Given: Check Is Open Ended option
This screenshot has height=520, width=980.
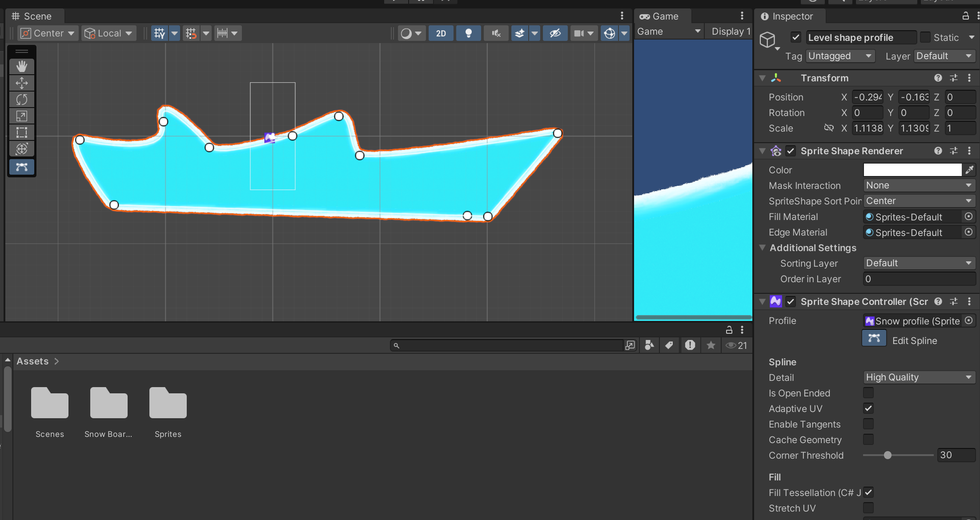Looking at the screenshot, I should [x=868, y=393].
